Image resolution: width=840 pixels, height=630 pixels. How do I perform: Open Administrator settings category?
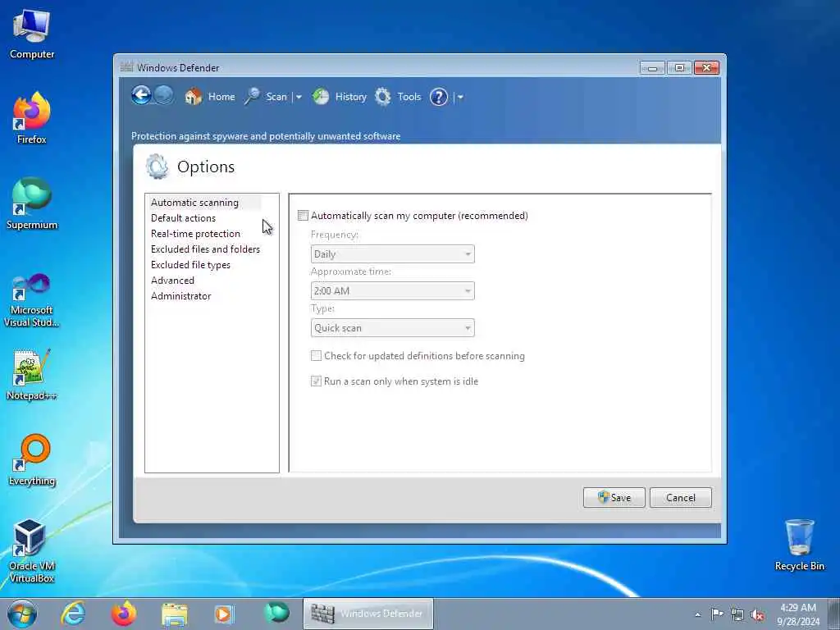[x=181, y=295]
